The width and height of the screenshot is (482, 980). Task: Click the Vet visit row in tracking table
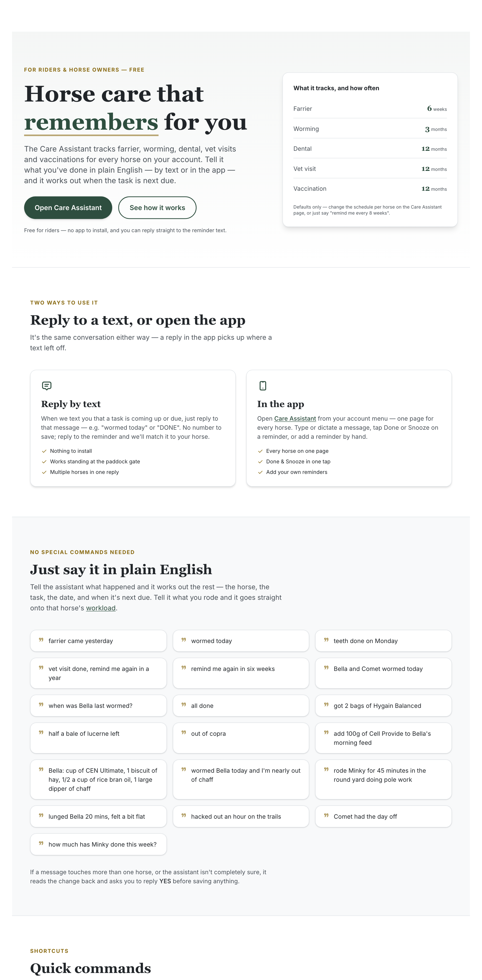(x=370, y=169)
